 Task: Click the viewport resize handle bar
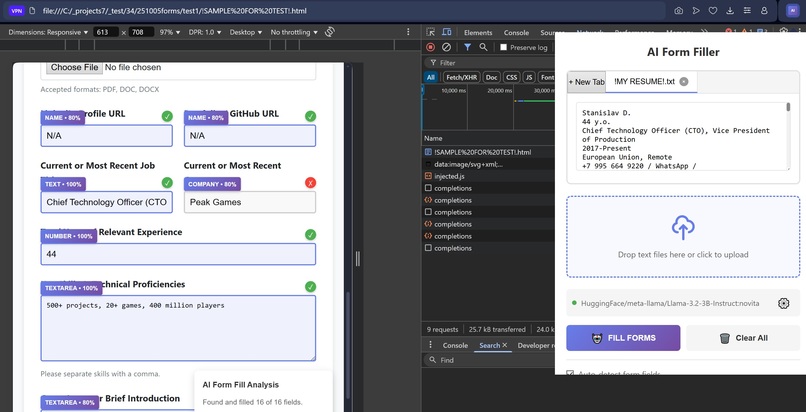(x=358, y=258)
